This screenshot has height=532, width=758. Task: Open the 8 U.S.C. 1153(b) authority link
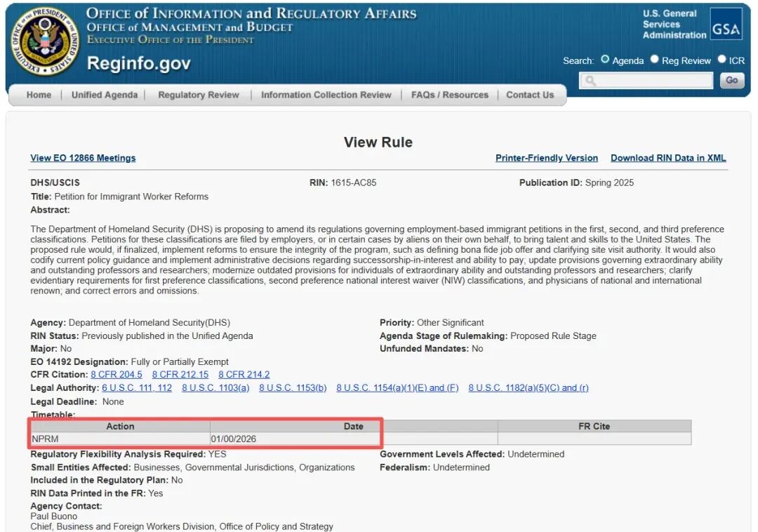pos(293,388)
